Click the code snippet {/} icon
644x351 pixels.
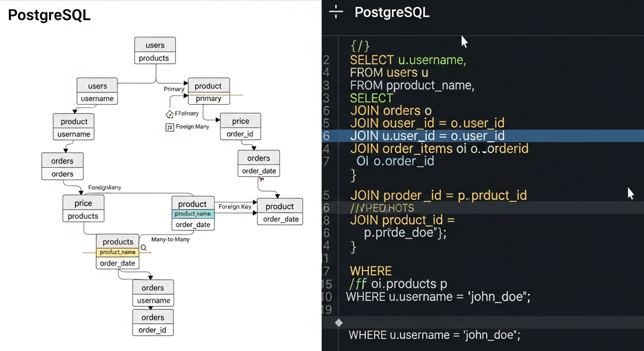pyautogui.click(x=360, y=46)
